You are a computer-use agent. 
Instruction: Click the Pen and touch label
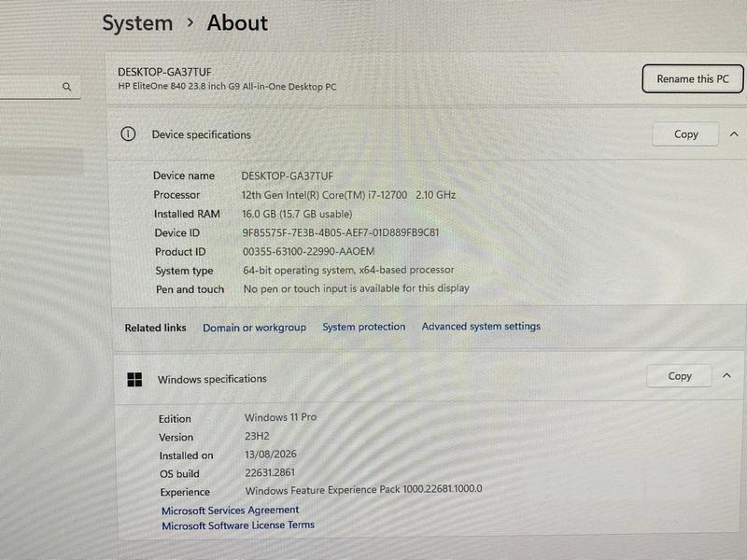coord(190,289)
